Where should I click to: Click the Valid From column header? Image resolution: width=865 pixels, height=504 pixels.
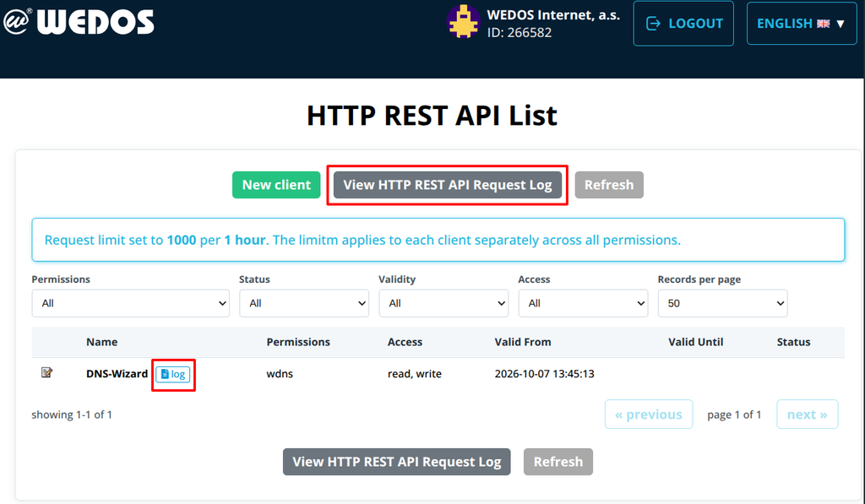click(523, 342)
